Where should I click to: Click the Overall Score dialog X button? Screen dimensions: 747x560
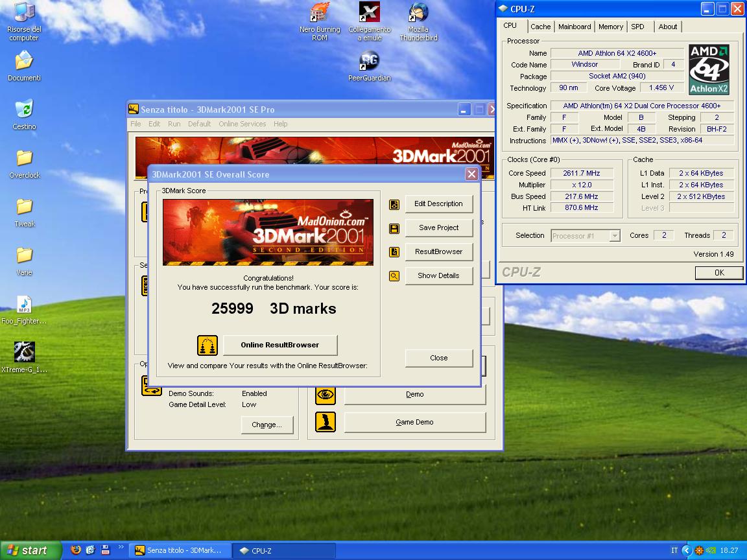click(x=471, y=174)
